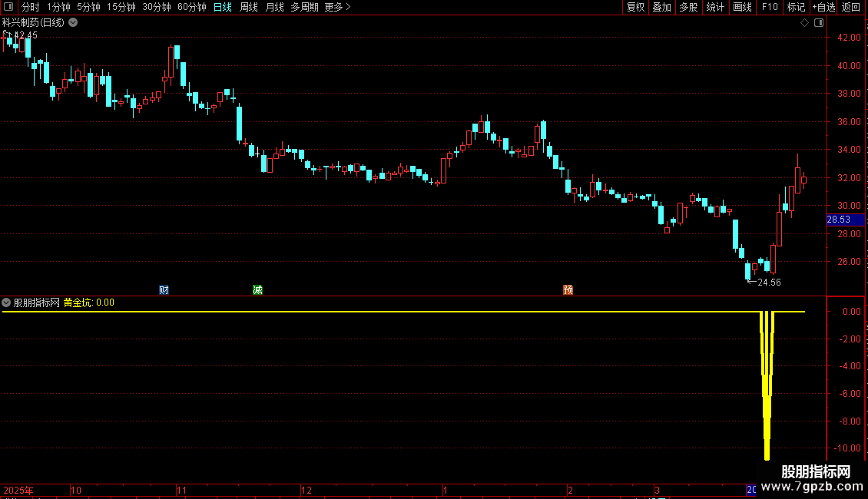Toggle the right panel icon near the price axis
868x499 pixels.
coord(819,23)
